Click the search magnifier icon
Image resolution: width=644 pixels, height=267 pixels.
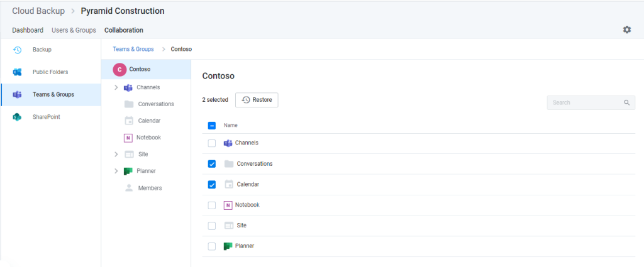point(627,102)
